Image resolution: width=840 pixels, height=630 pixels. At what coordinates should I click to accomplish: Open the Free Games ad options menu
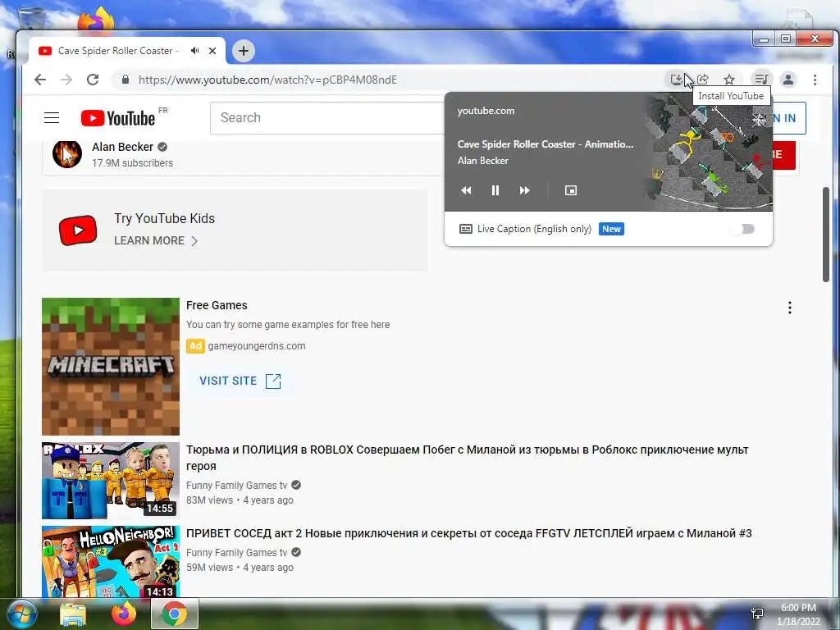tap(790, 308)
